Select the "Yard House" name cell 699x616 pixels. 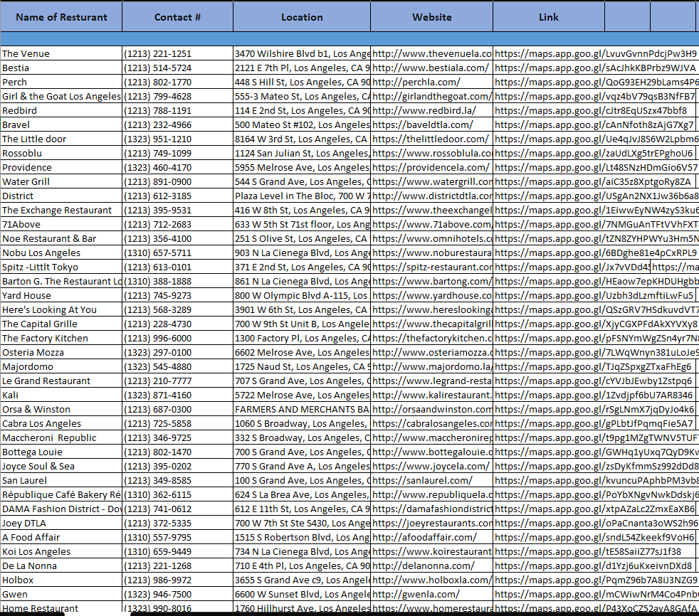(61, 296)
